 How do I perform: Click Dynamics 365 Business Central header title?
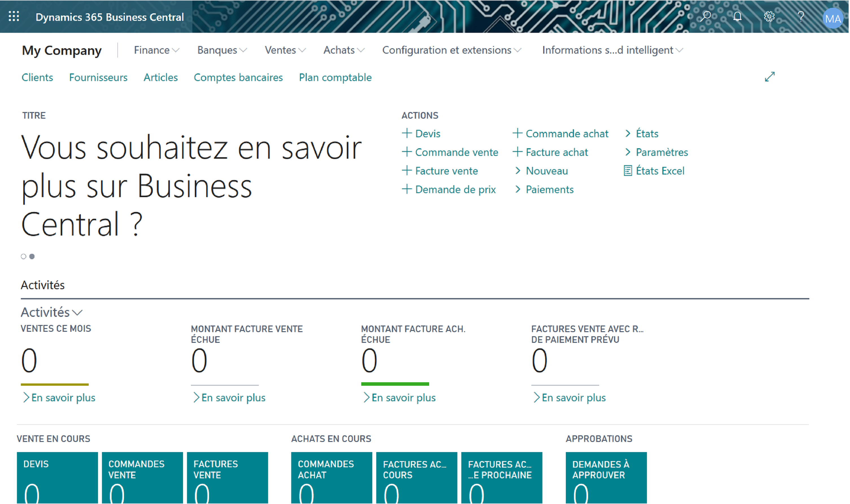(110, 17)
